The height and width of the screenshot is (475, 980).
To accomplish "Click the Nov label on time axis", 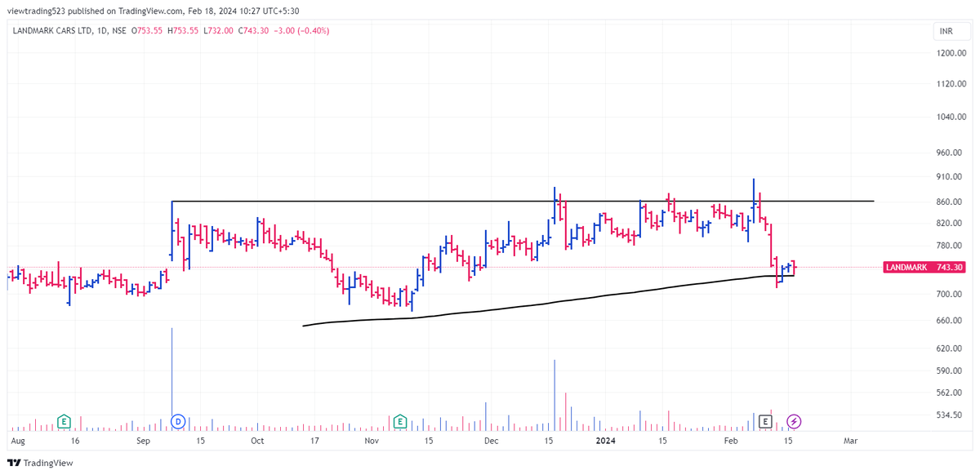I will [x=372, y=441].
